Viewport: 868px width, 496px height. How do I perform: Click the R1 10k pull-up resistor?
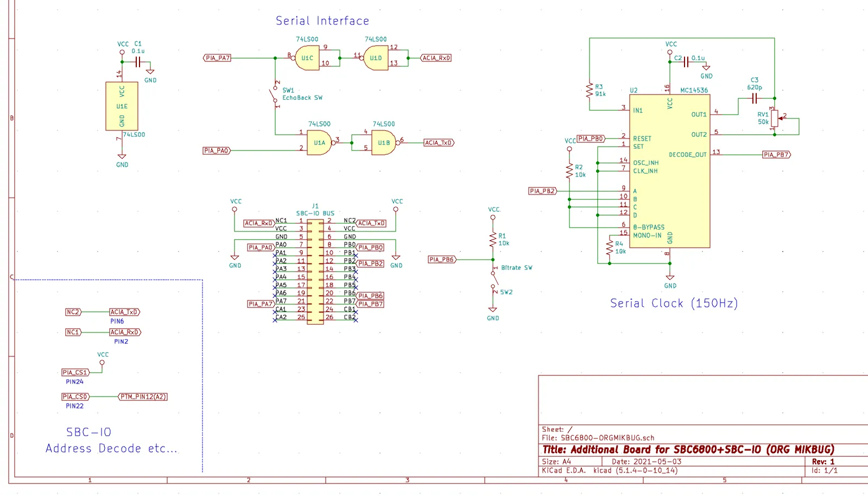tap(493, 239)
